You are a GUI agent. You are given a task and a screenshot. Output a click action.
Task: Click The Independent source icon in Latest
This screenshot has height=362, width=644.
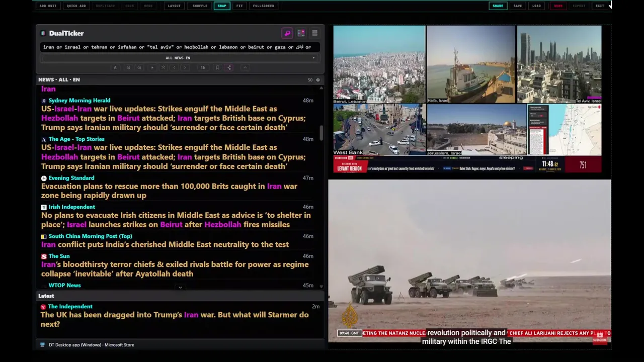pyautogui.click(x=43, y=307)
